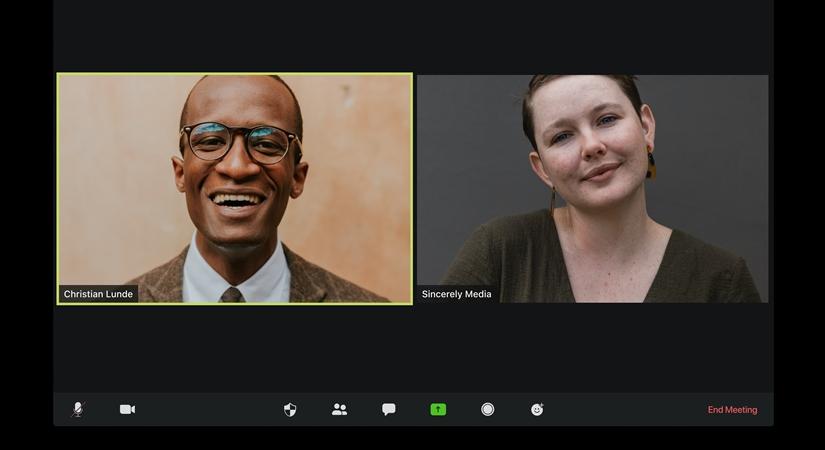Open the smiley Reactions menu
Viewport: 825px width, 450px height.
click(537, 409)
